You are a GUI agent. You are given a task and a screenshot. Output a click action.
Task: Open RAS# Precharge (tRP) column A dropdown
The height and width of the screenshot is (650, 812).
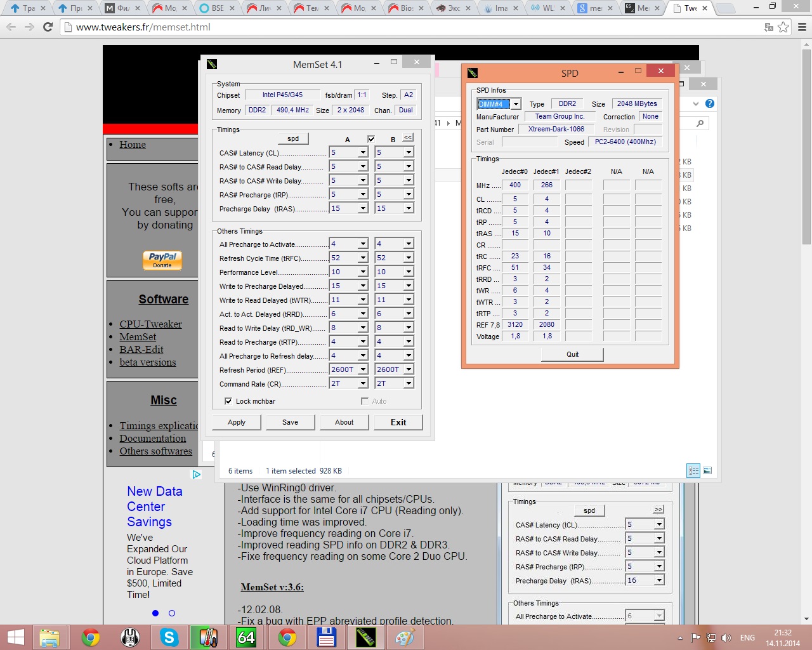(363, 194)
